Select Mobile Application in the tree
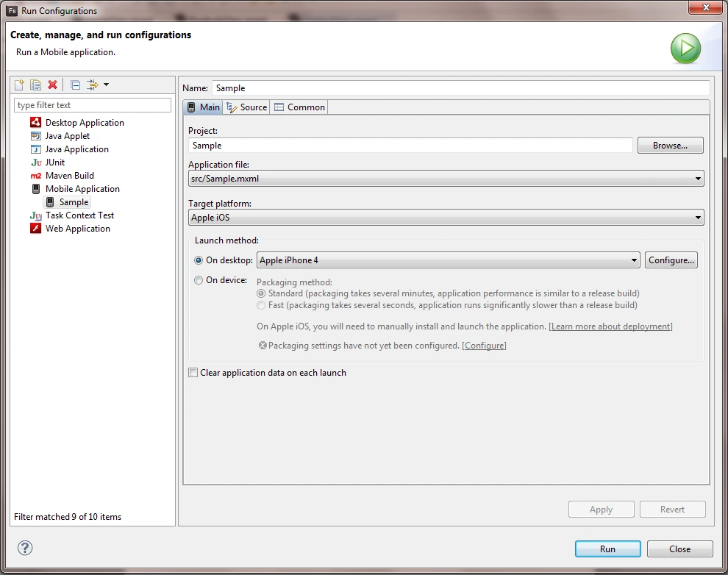Image resolution: width=728 pixels, height=575 pixels. coord(82,189)
